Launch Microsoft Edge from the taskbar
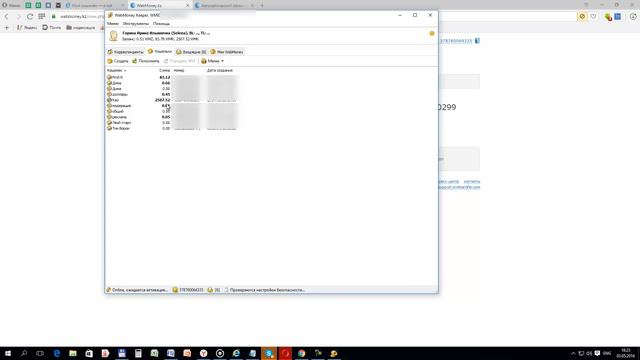The image size is (640, 360). [57, 353]
